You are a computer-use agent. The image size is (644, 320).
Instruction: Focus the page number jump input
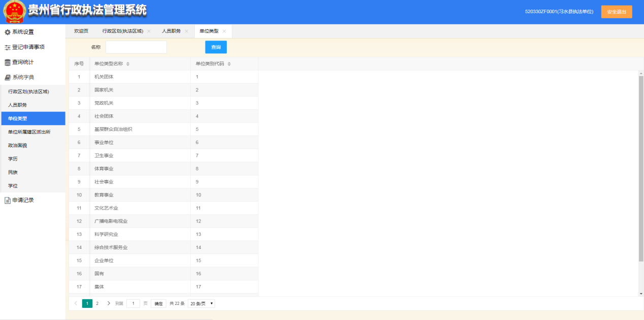[133, 303]
